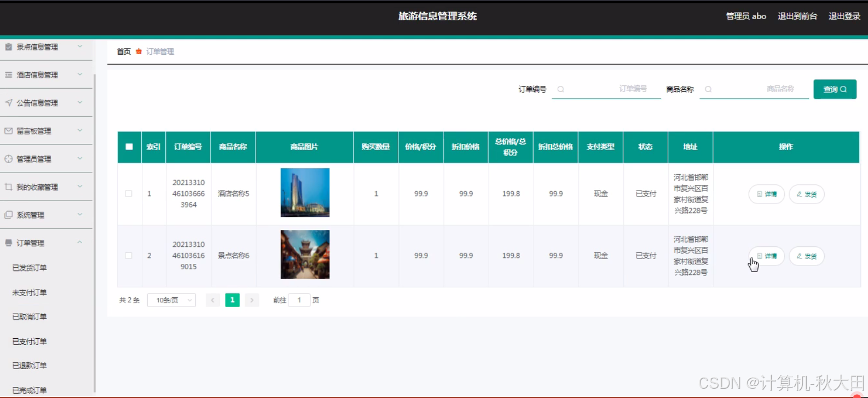Image resolution: width=868 pixels, height=398 pixels.
Task: Click the 景点信息管理 clipboard icon
Action: click(8, 47)
